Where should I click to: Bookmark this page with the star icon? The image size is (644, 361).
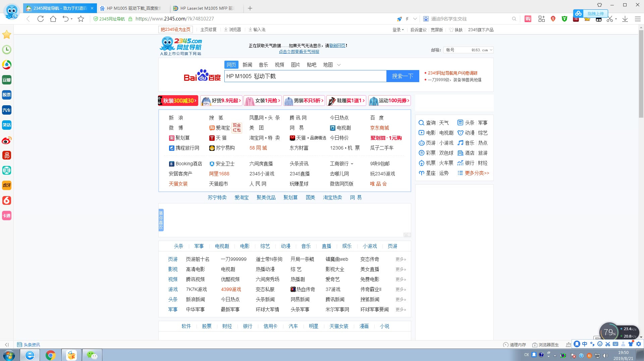click(x=81, y=19)
